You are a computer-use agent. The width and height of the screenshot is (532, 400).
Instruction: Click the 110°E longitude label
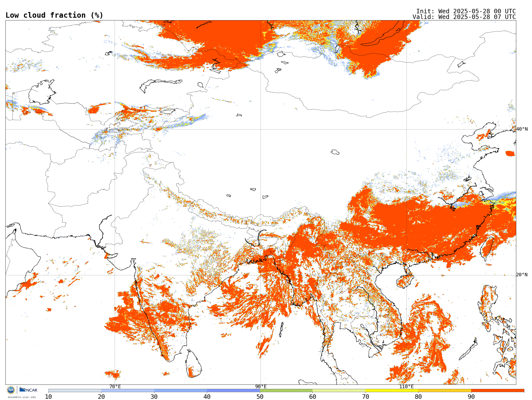tap(406, 387)
